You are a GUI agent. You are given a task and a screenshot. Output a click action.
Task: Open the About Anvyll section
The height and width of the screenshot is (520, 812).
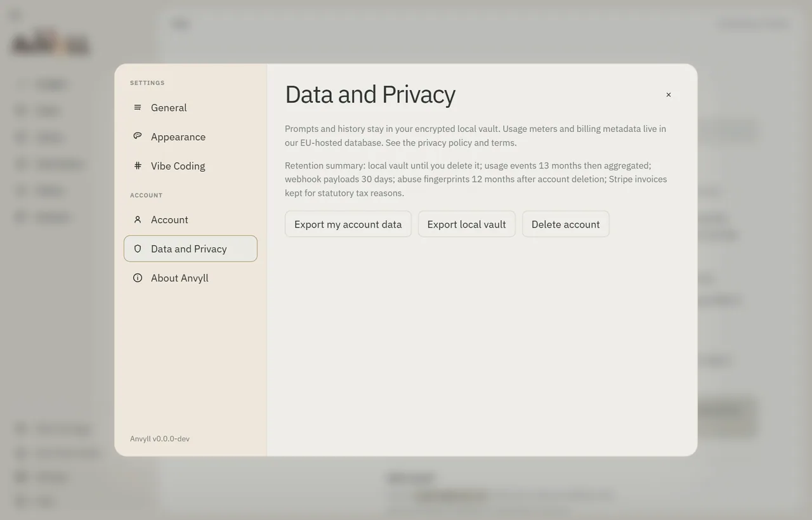click(190, 278)
